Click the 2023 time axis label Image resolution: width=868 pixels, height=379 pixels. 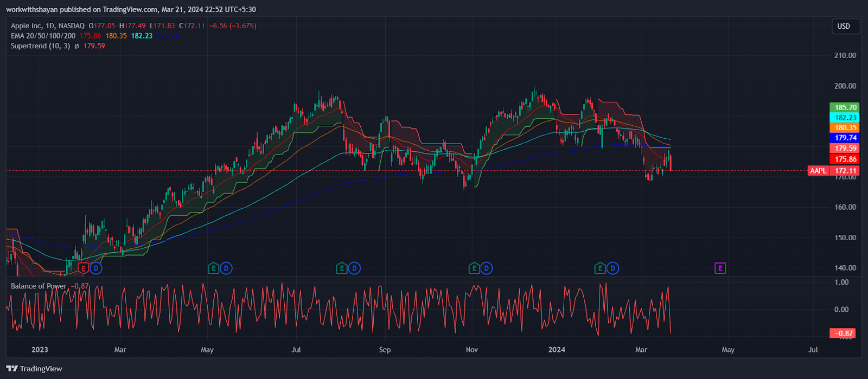[40, 350]
